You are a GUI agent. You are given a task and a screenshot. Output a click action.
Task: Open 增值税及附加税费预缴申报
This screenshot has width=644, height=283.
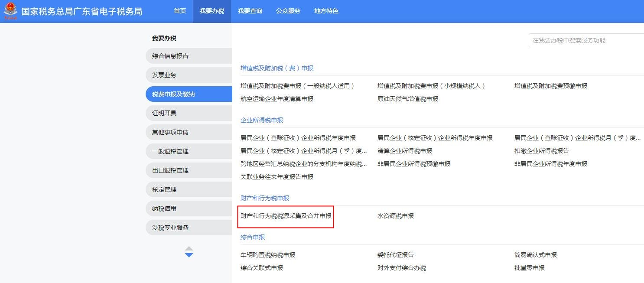tap(551, 86)
